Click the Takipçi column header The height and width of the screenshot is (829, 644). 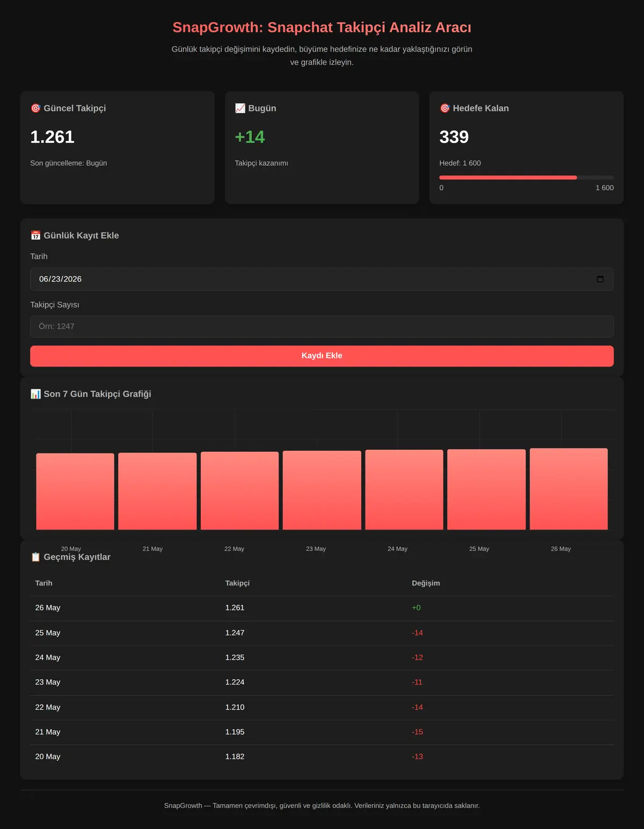(237, 583)
